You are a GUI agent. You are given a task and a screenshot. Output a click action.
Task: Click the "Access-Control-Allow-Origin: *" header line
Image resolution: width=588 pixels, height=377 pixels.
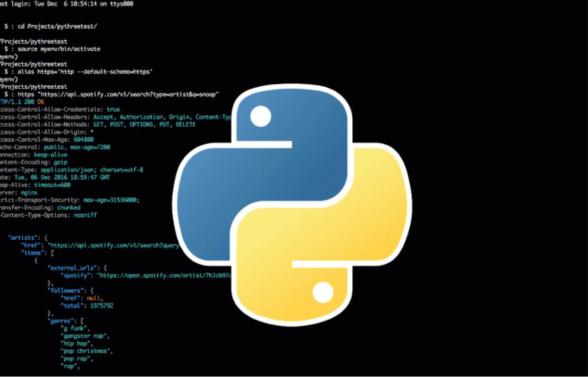[47, 132]
